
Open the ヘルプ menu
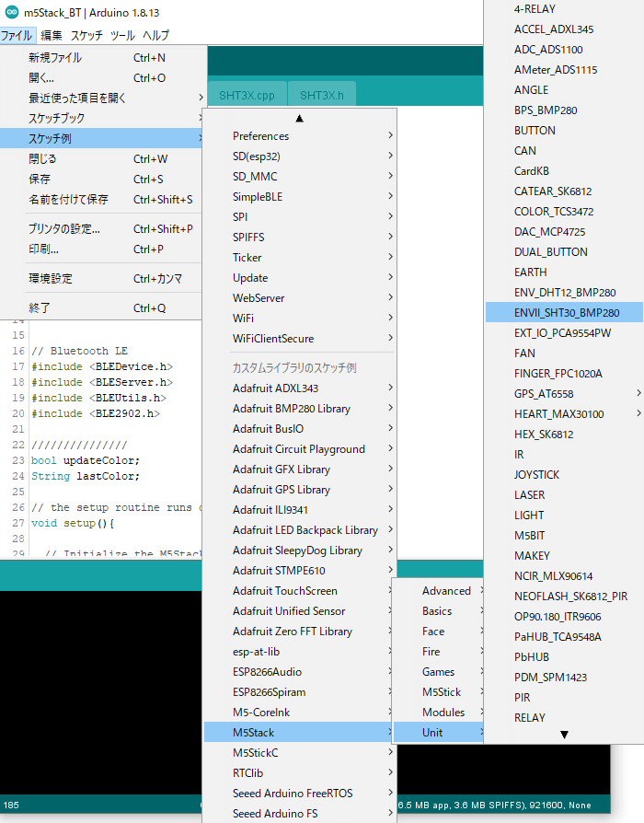pos(155,35)
